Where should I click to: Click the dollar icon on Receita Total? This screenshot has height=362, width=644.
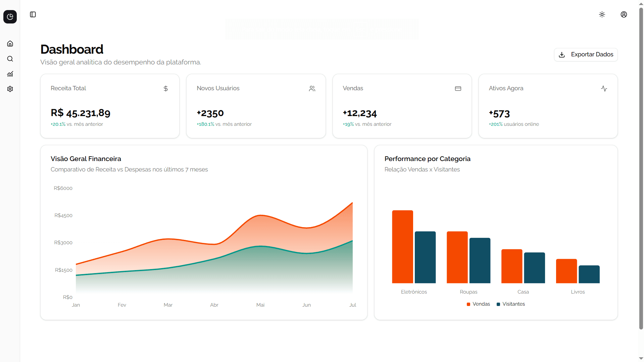[x=166, y=89]
